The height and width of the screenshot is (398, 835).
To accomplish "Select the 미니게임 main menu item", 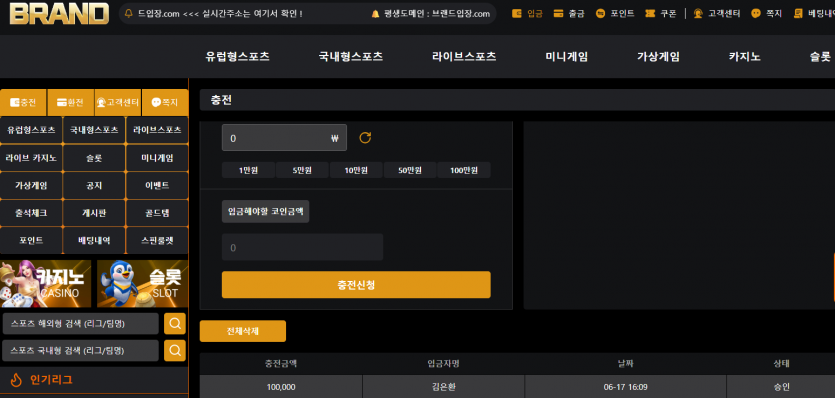I will 567,56.
